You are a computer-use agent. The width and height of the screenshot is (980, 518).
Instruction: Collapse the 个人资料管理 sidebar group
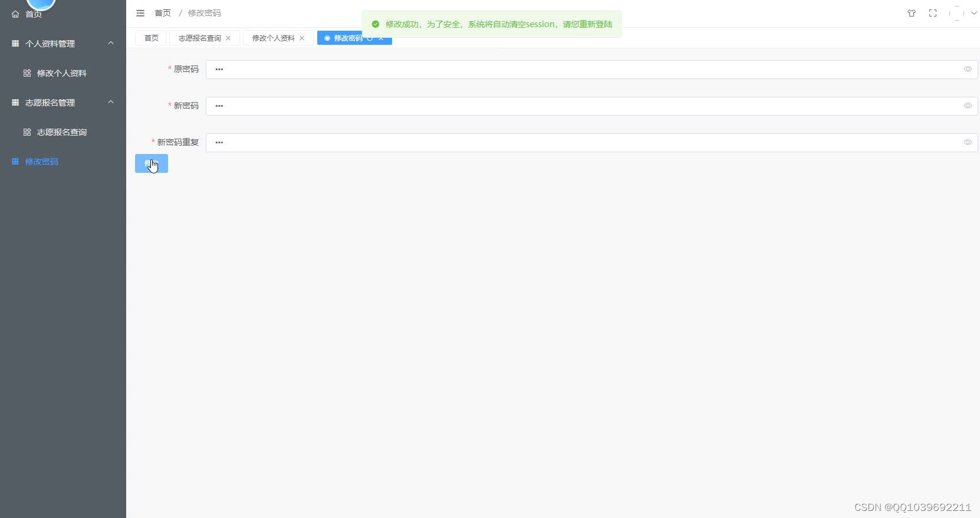(63, 44)
